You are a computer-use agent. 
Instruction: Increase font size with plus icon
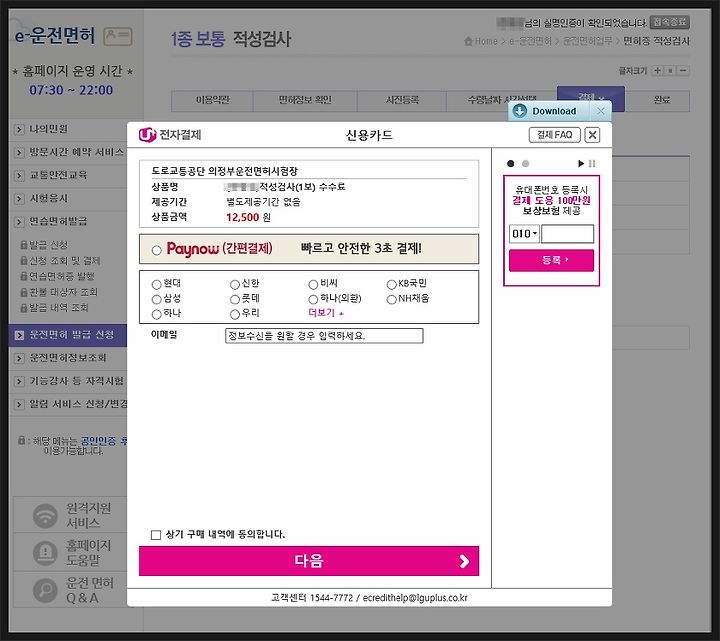click(658, 71)
